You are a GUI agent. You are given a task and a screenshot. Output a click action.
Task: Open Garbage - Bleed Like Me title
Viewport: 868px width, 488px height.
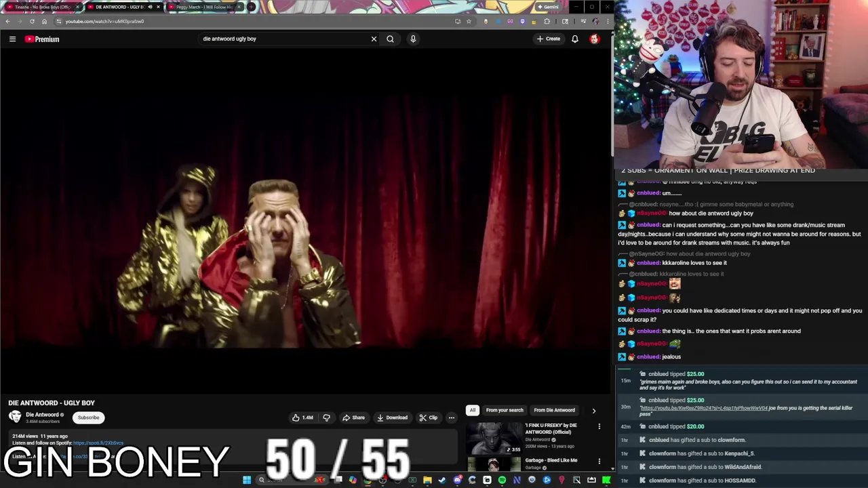[x=551, y=460]
